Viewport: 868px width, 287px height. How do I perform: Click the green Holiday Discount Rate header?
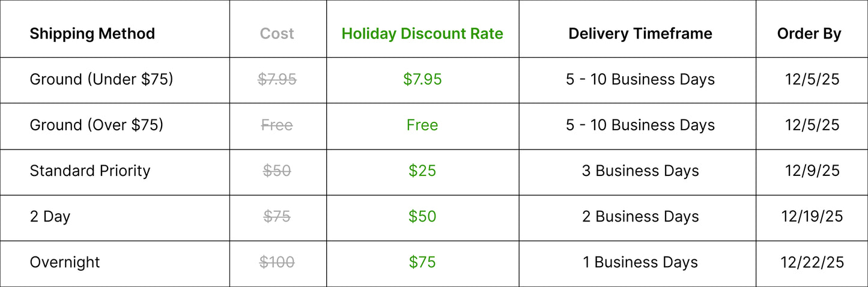pyautogui.click(x=422, y=34)
